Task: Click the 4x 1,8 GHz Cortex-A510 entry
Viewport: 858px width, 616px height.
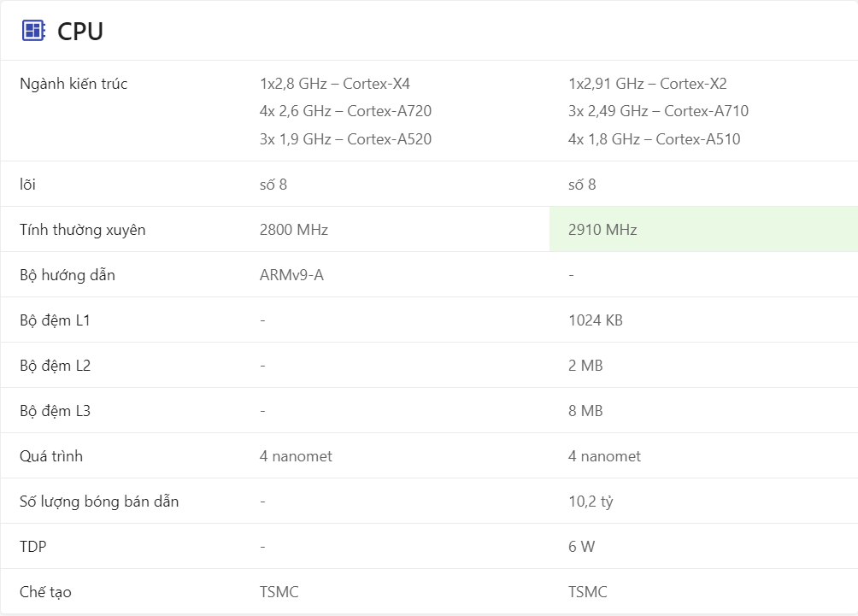Action: click(x=654, y=139)
